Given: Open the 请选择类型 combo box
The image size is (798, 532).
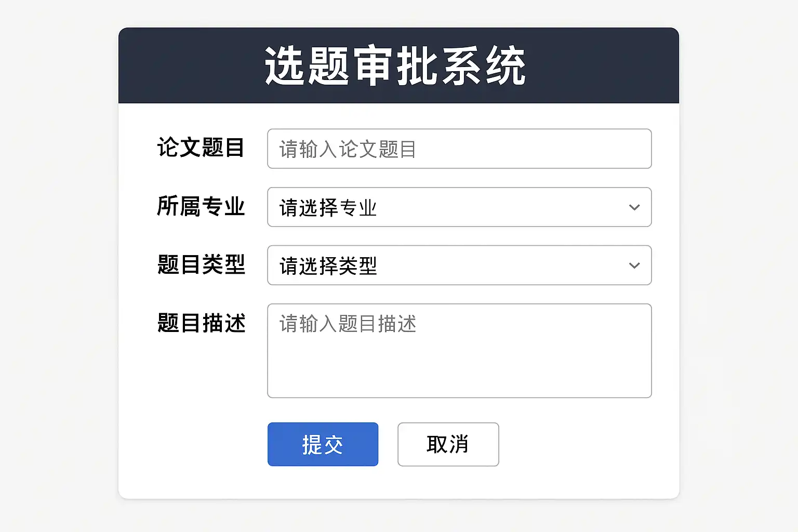Looking at the screenshot, I should pos(459,265).
